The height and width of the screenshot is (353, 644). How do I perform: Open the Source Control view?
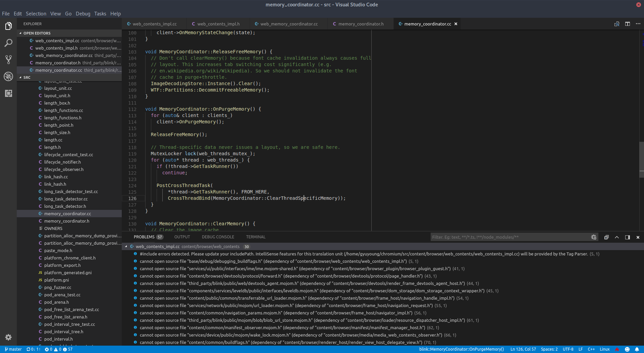8,59
